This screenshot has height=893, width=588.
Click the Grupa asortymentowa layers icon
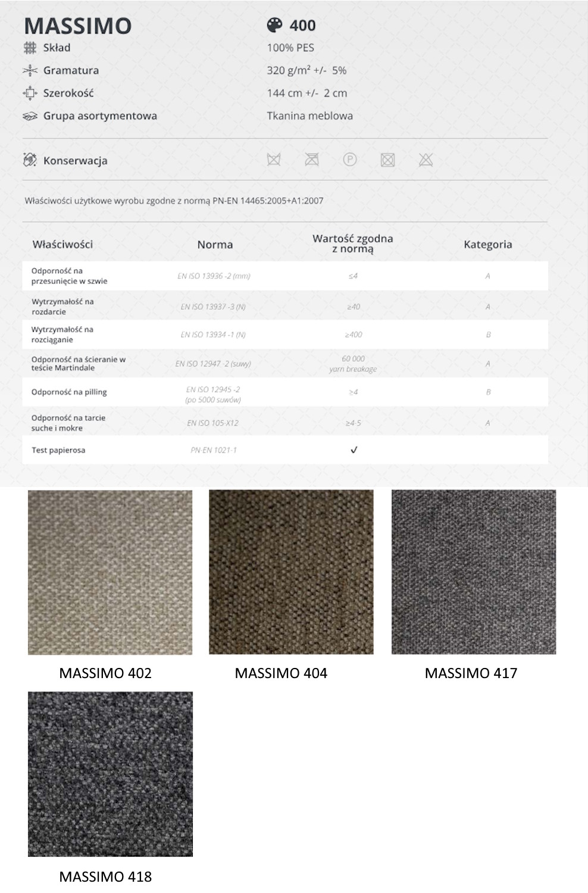click(30, 116)
